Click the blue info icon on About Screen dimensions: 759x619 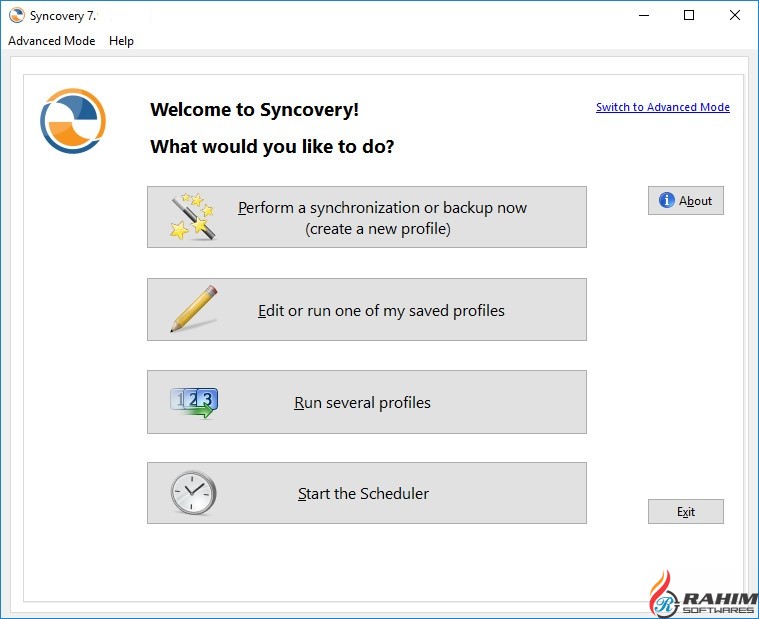click(x=667, y=200)
